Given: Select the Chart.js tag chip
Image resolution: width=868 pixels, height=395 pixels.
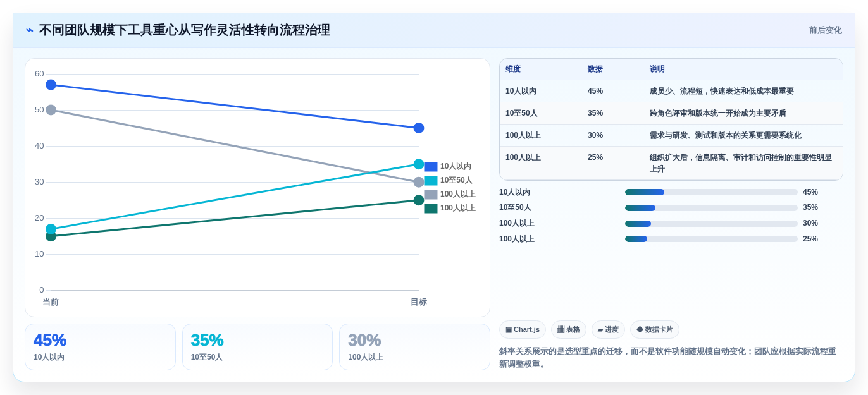Looking at the screenshot, I should point(523,329).
